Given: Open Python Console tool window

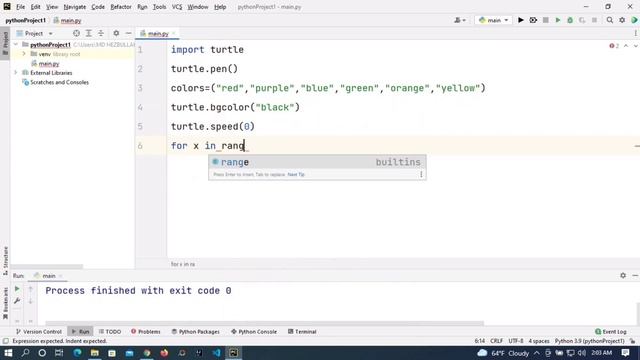Looking at the screenshot, I should (x=254, y=331).
